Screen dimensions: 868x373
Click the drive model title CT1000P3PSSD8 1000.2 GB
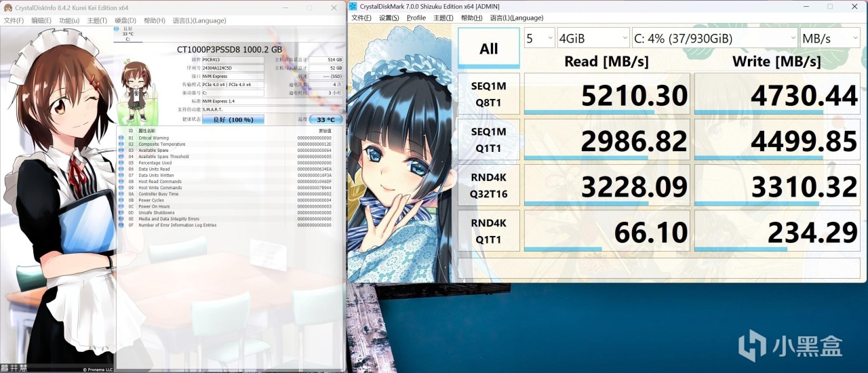click(x=229, y=50)
